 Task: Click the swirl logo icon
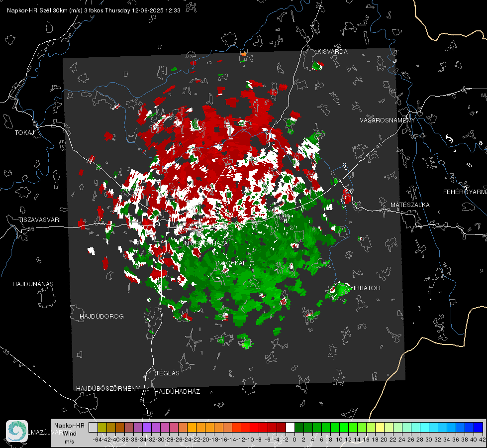tap(17, 431)
